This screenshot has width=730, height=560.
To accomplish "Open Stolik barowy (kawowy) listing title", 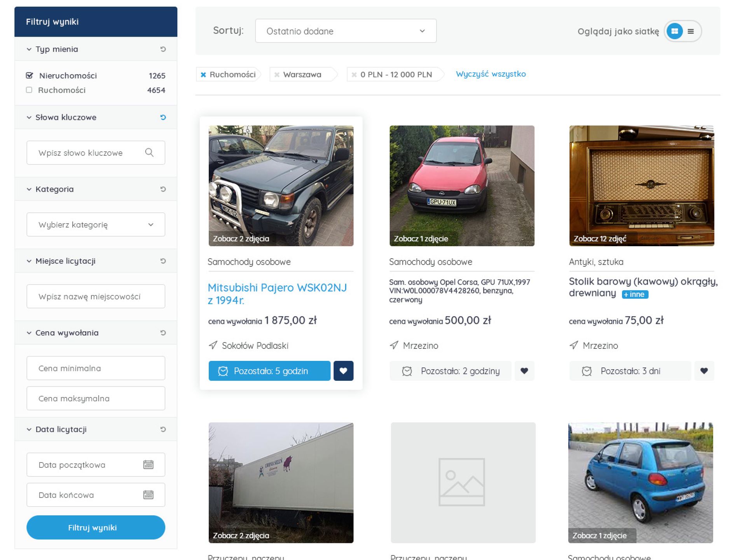I will (643, 287).
